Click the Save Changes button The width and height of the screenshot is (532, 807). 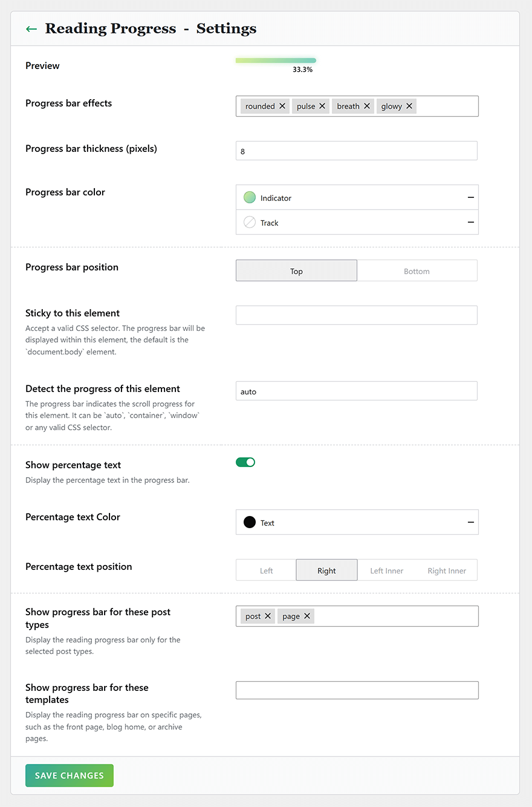pyautogui.click(x=70, y=776)
